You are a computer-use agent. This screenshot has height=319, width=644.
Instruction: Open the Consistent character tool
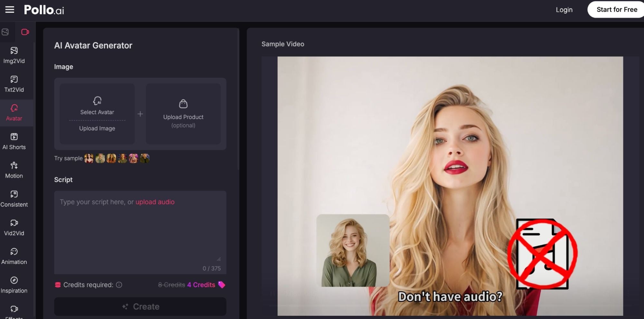tap(14, 198)
